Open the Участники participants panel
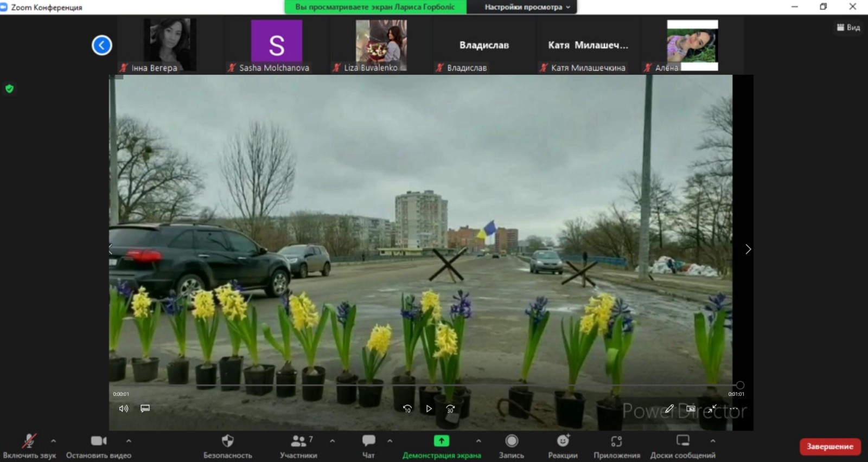868x462 pixels. 298,446
